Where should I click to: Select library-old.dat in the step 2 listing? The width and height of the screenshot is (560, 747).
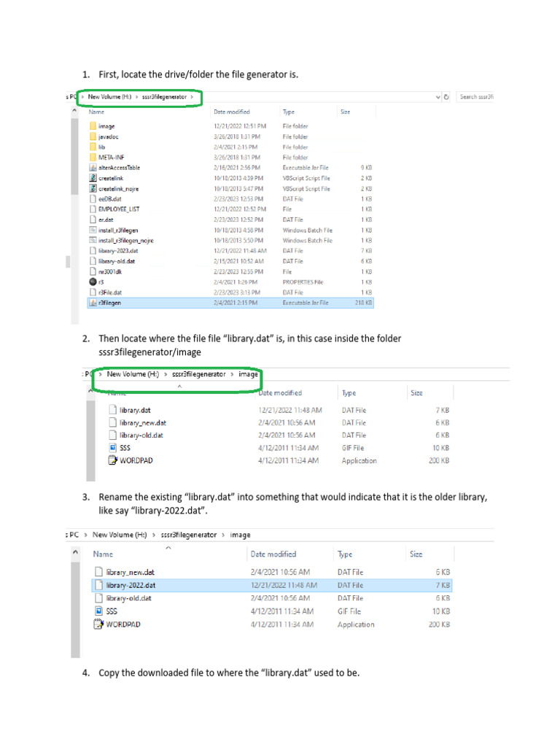click(141, 435)
